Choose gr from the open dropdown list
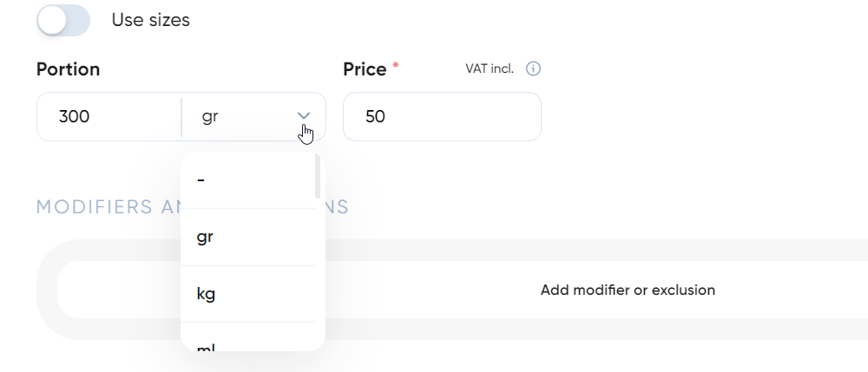The width and height of the screenshot is (868, 372). pyautogui.click(x=248, y=237)
